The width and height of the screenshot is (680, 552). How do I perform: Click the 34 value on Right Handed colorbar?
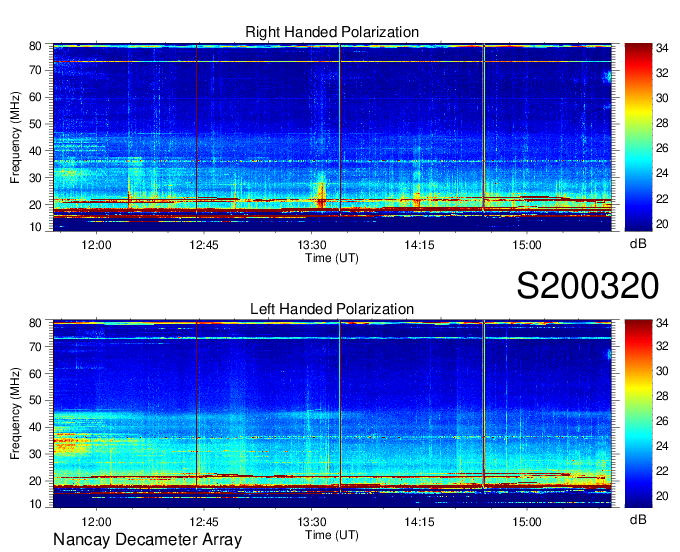(662, 48)
